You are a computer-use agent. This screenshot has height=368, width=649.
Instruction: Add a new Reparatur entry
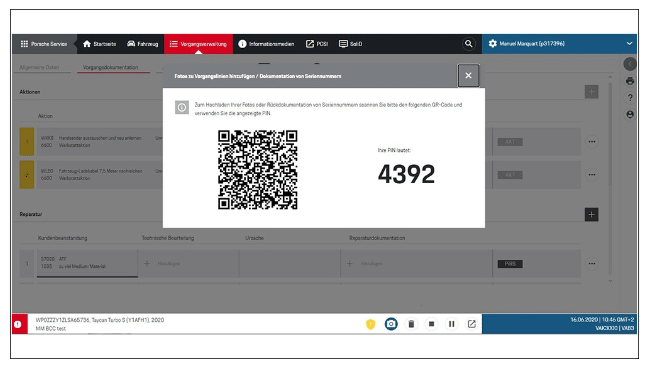[591, 214]
